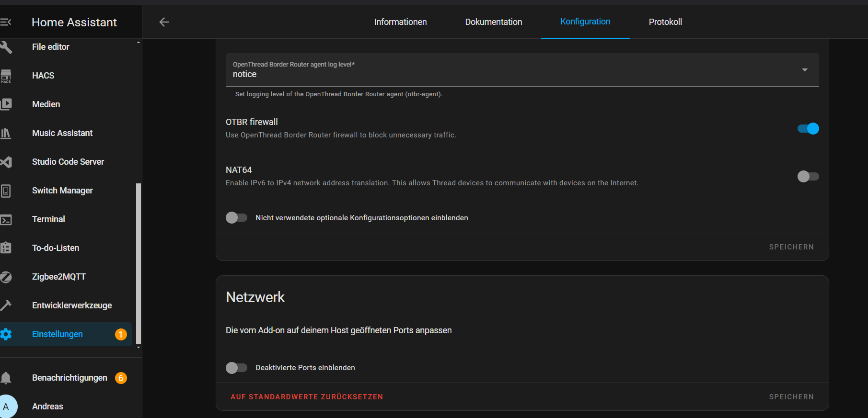Image resolution: width=868 pixels, height=418 pixels.
Task: Open To-do-Listen in sidebar
Action: [x=66, y=248]
